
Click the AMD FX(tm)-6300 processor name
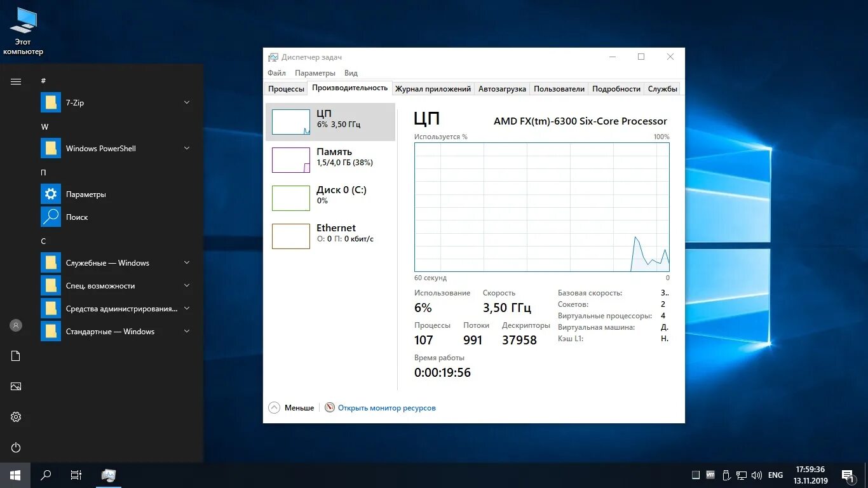[x=580, y=121]
